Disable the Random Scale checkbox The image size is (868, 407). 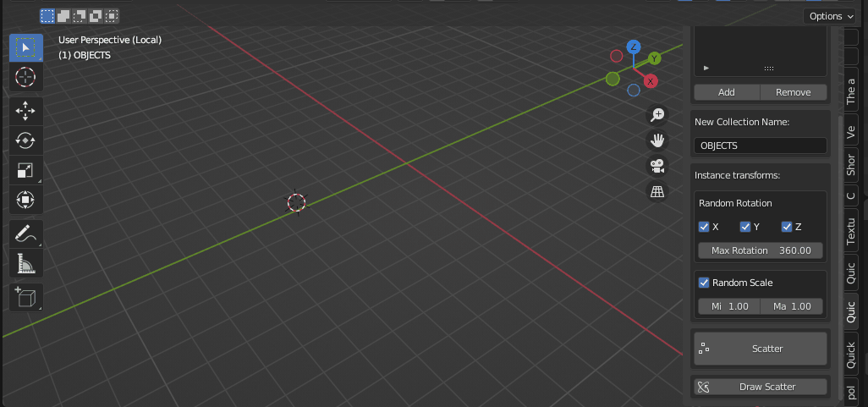[x=704, y=283]
